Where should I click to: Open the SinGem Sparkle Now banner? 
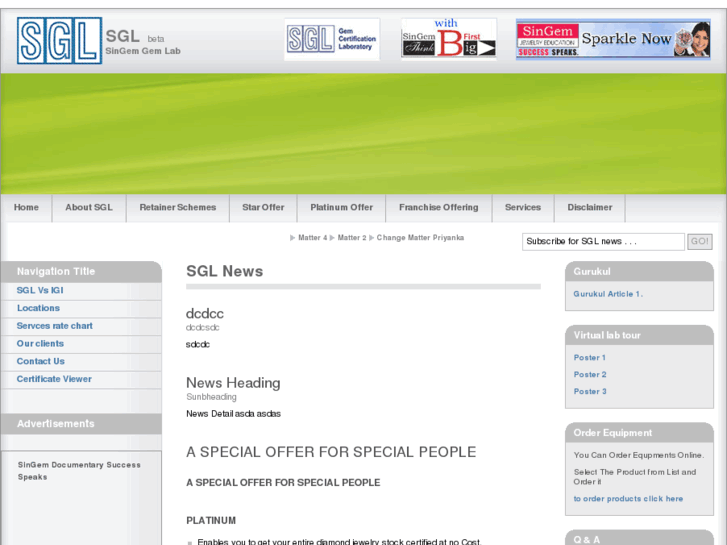click(613, 39)
